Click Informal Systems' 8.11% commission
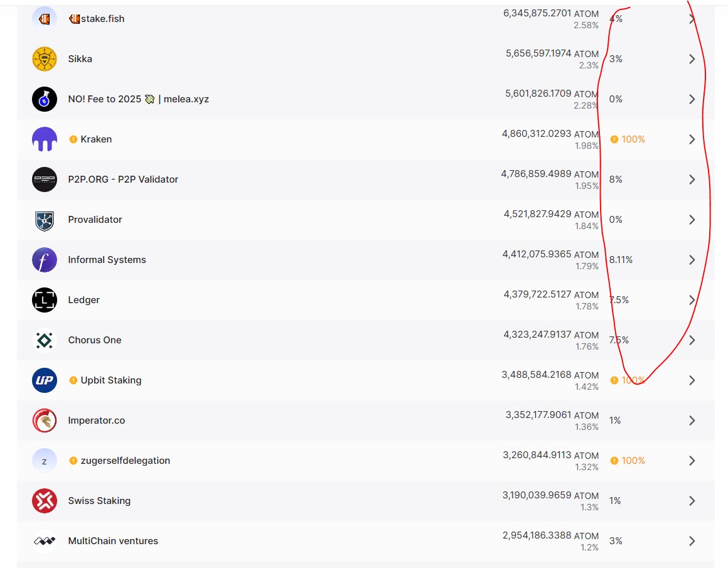This screenshot has width=728, height=568. click(x=621, y=260)
